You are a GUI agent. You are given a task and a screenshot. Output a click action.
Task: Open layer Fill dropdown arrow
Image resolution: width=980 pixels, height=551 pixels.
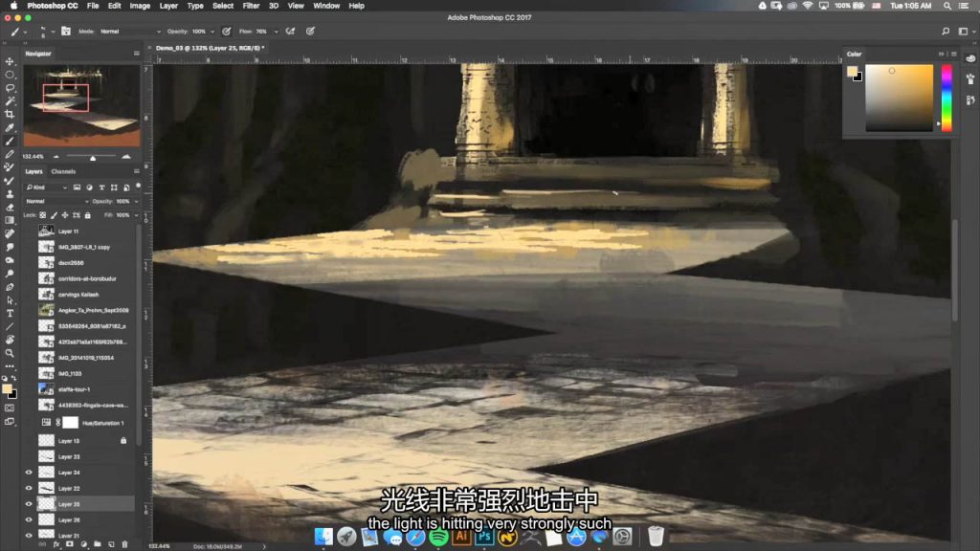137,215
